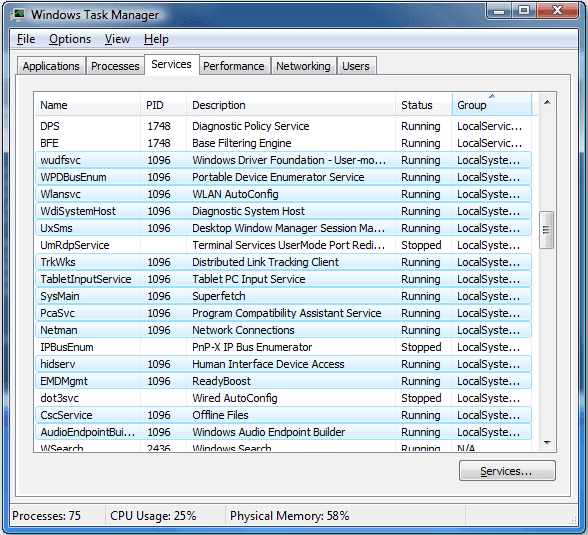Minimize the Task Manager window
Image resolution: width=588 pixels, height=535 pixels.
pos(499,10)
